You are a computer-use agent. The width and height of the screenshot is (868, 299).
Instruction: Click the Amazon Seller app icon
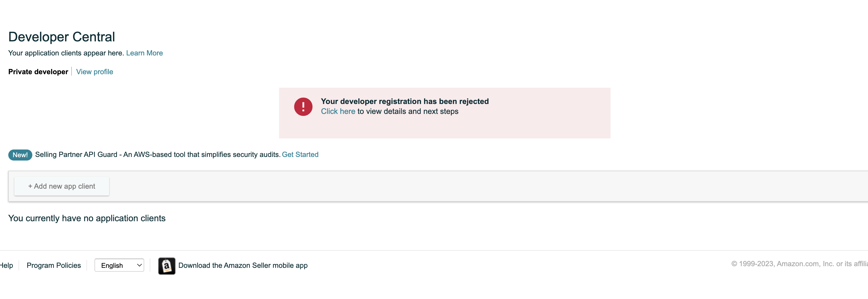tap(167, 266)
